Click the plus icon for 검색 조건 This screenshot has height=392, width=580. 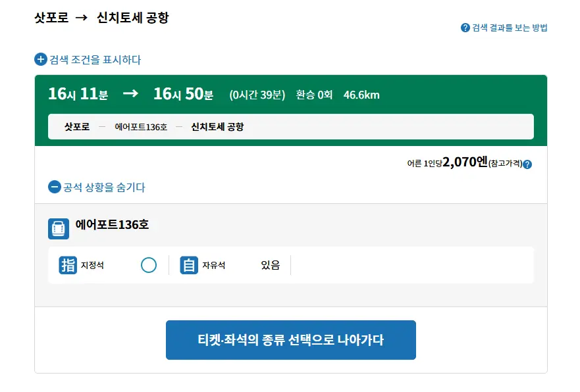pyautogui.click(x=41, y=59)
